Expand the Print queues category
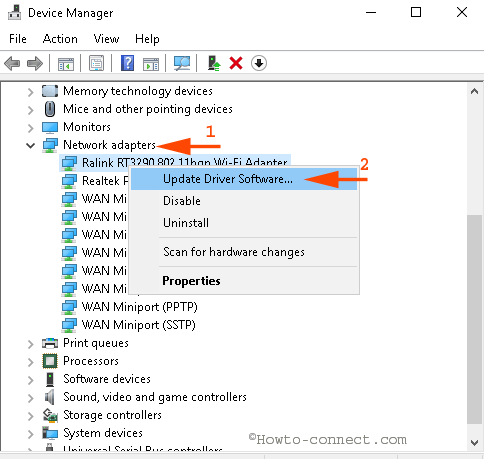 coord(31,344)
